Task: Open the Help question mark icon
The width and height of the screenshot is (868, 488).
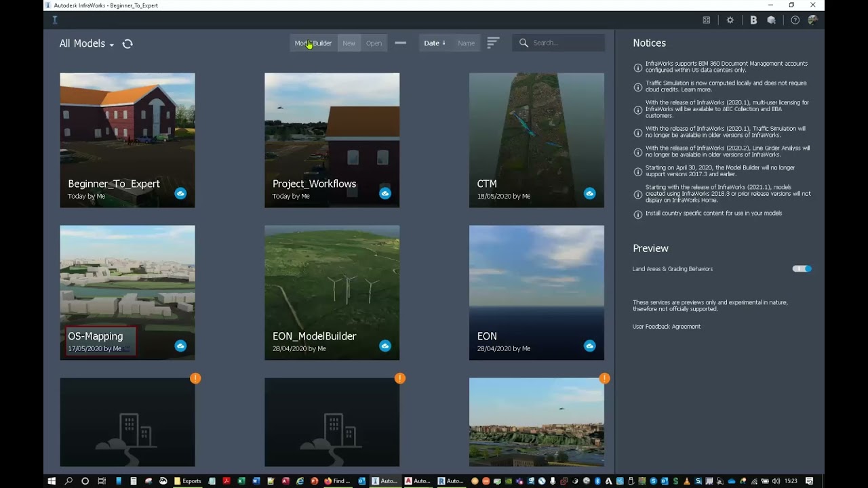Action: click(795, 20)
